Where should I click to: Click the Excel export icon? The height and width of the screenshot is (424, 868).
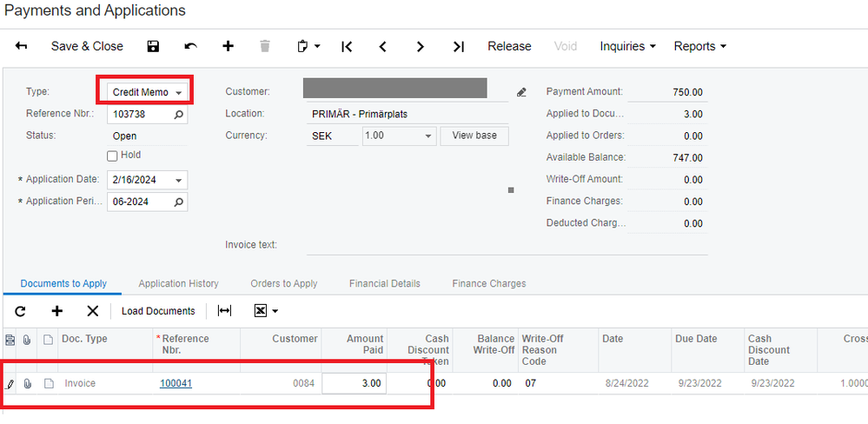pos(261,311)
